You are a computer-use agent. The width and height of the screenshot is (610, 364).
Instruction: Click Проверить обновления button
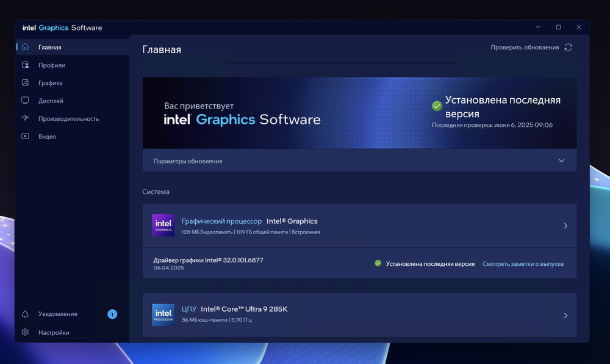click(x=531, y=47)
